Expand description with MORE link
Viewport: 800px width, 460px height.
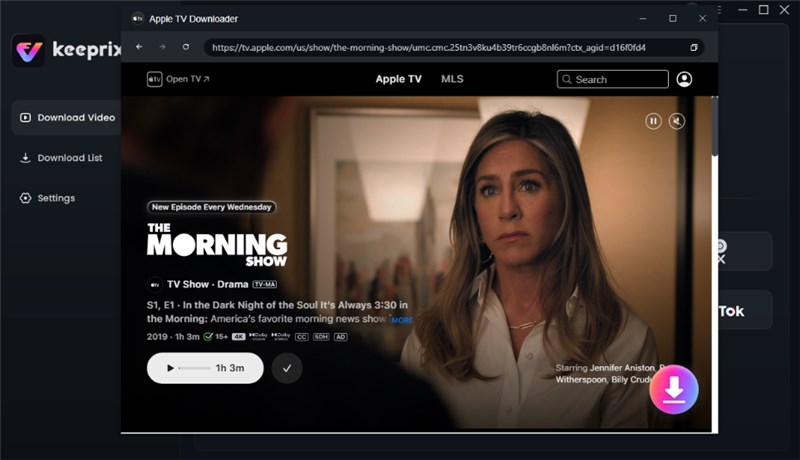click(x=402, y=320)
